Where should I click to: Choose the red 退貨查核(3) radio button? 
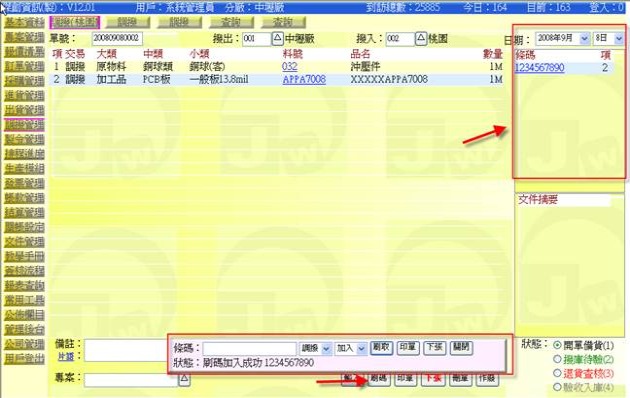pos(557,373)
